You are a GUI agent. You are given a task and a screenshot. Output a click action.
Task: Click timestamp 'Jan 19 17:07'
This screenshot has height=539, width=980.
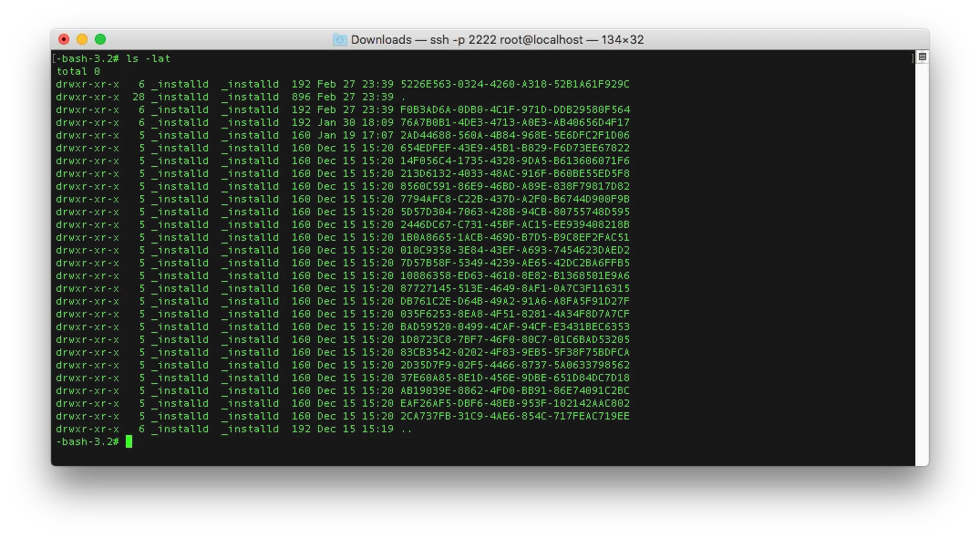point(355,135)
